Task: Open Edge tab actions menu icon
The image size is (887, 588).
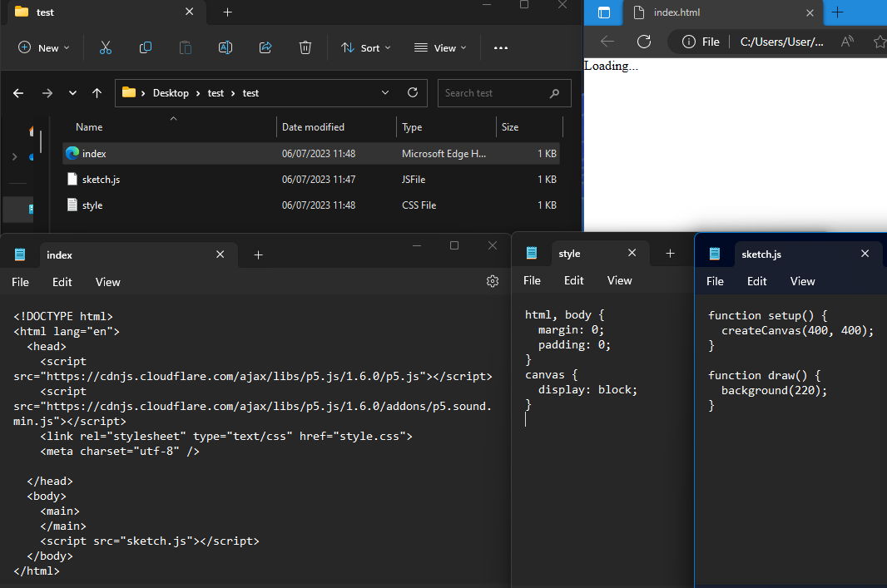Action: [x=603, y=12]
